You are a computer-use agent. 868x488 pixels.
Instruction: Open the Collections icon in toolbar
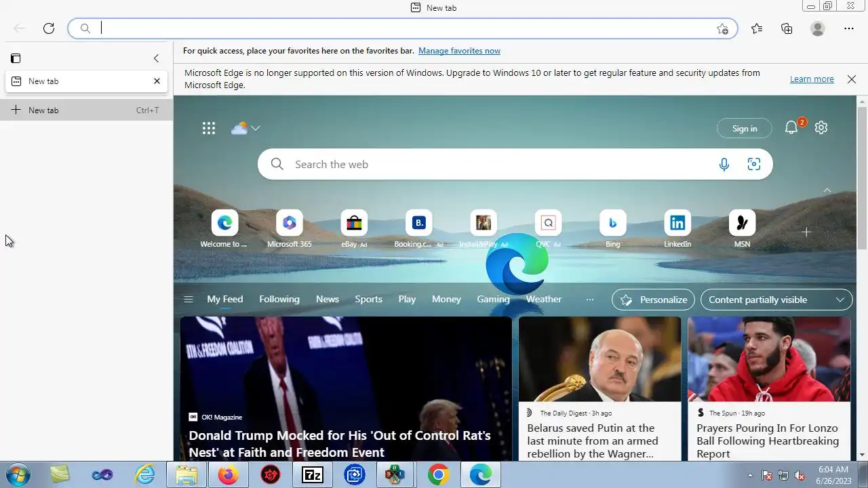coord(787,28)
